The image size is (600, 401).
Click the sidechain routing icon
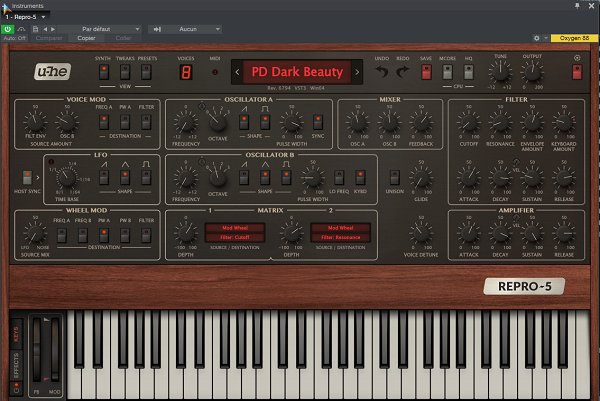click(x=157, y=29)
